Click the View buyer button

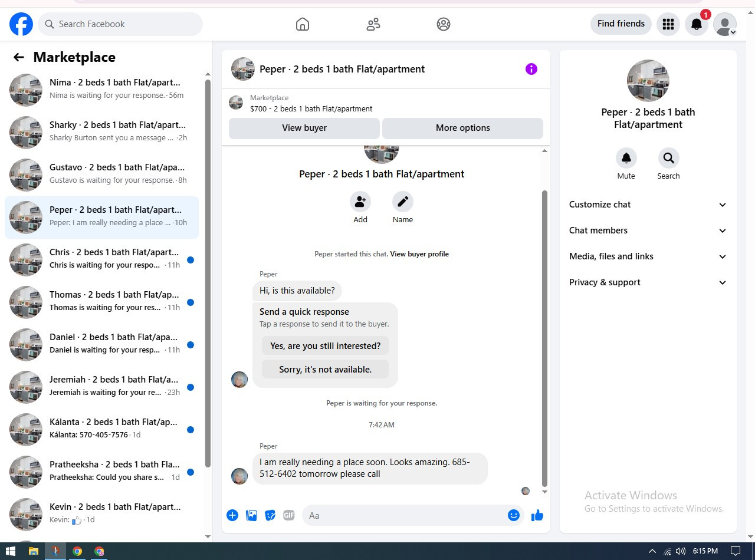[x=304, y=128]
